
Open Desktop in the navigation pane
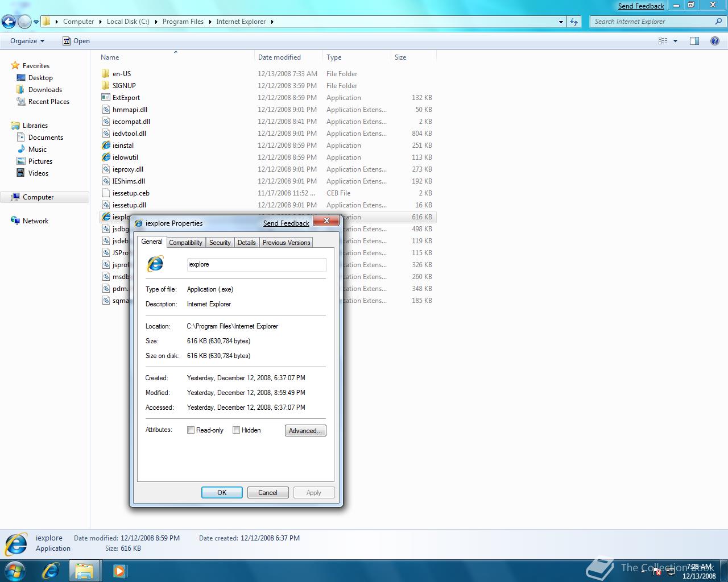[40, 78]
